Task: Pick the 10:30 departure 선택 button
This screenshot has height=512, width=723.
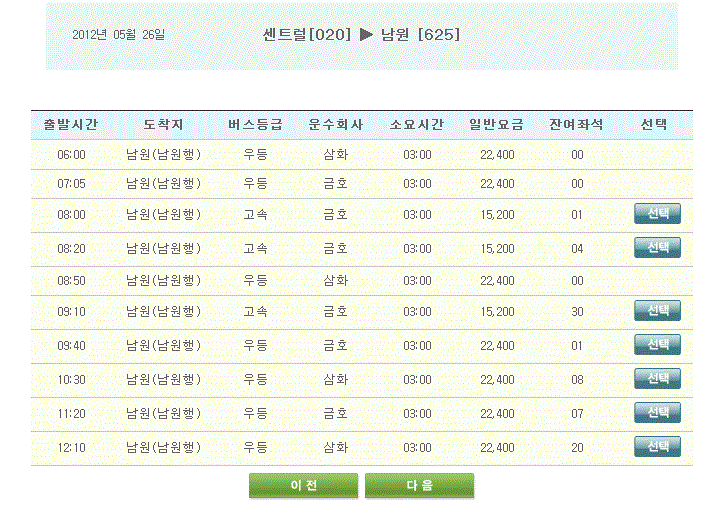Action: [x=657, y=379]
